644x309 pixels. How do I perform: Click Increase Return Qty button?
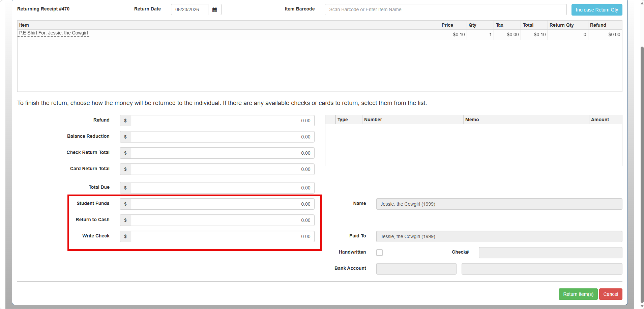tap(597, 10)
